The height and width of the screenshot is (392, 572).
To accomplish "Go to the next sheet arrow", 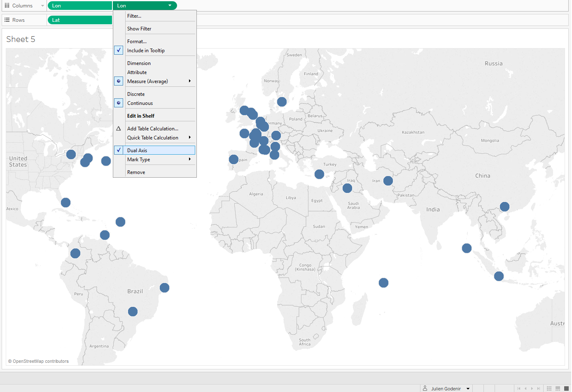I will 532,389.
